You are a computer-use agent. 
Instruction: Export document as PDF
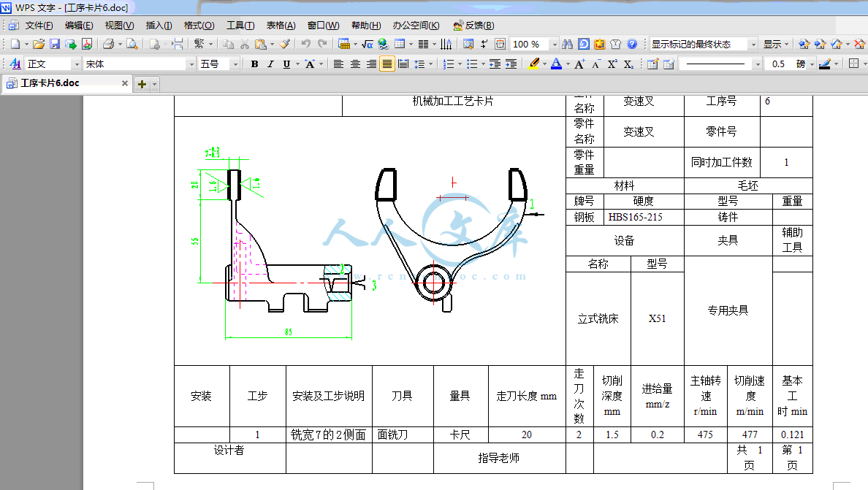[87, 45]
